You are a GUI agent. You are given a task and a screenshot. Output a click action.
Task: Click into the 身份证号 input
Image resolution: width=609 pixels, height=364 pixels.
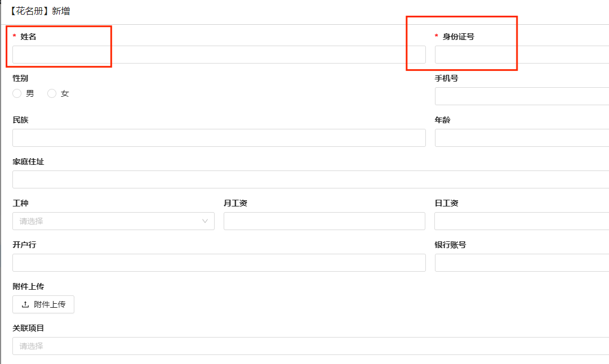521,55
